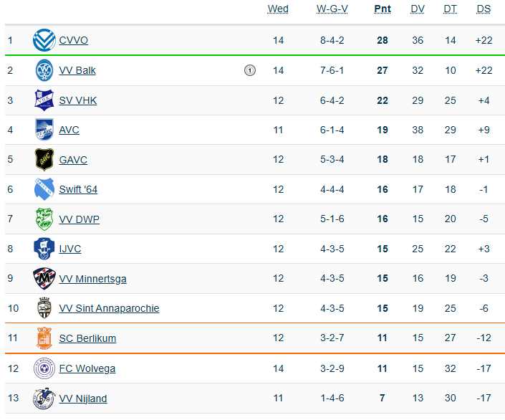Sort by the Pnt points header
505x420 pixels.
tap(383, 9)
